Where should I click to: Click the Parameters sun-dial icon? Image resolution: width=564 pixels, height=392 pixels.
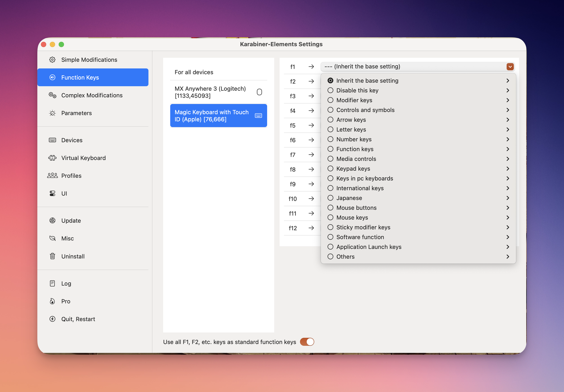pos(52,113)
